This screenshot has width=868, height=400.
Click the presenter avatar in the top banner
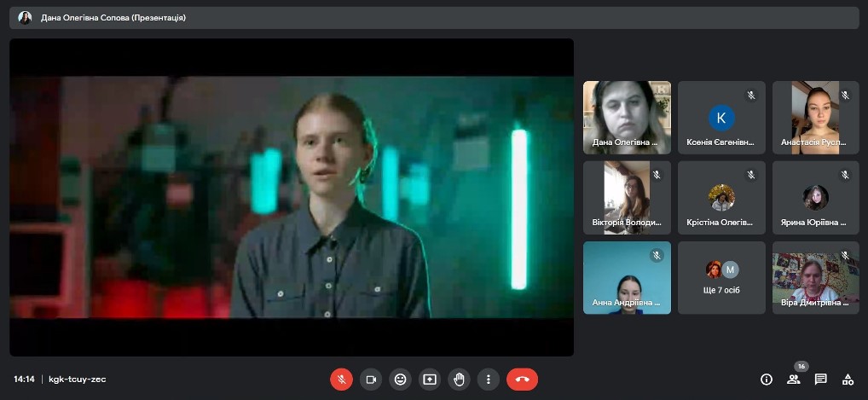(x=25, y=18)
